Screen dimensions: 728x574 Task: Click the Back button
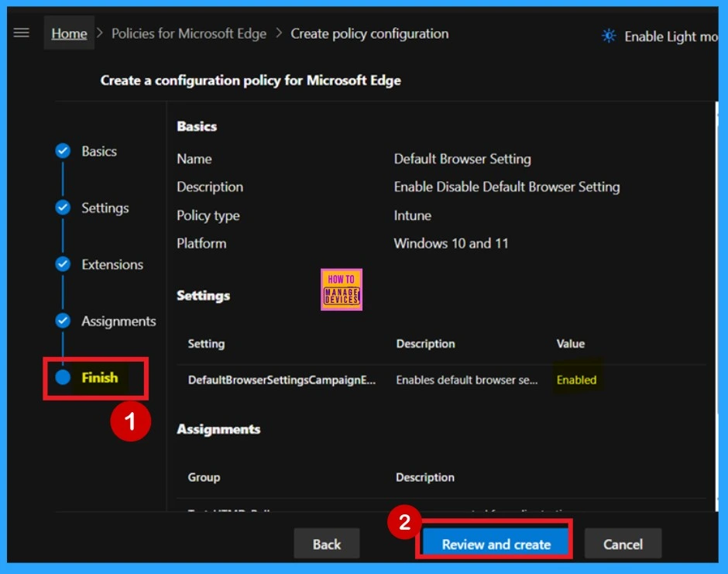click(x=326, y=543)
